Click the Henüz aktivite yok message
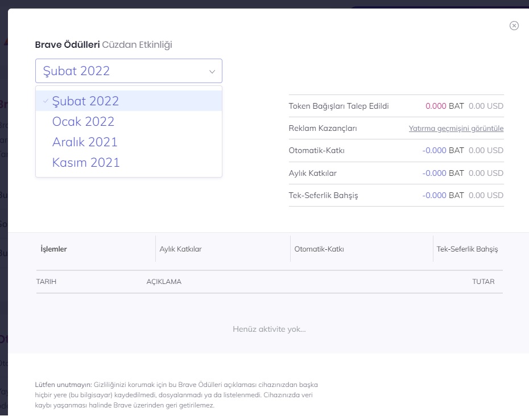The image size is (529, 420). 269,329
